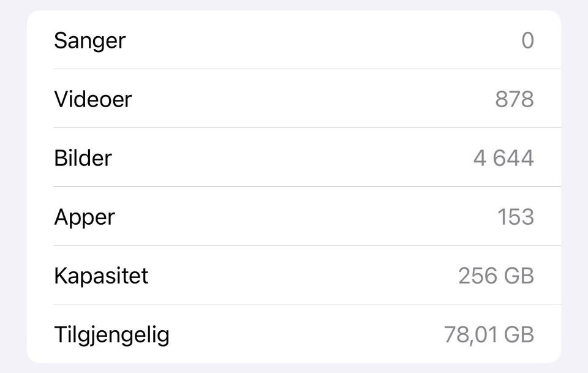Click the divider between Bilder and Apper
Viewport: 588px width, 373px height.
pyautogui.click(x=307, y=186)
